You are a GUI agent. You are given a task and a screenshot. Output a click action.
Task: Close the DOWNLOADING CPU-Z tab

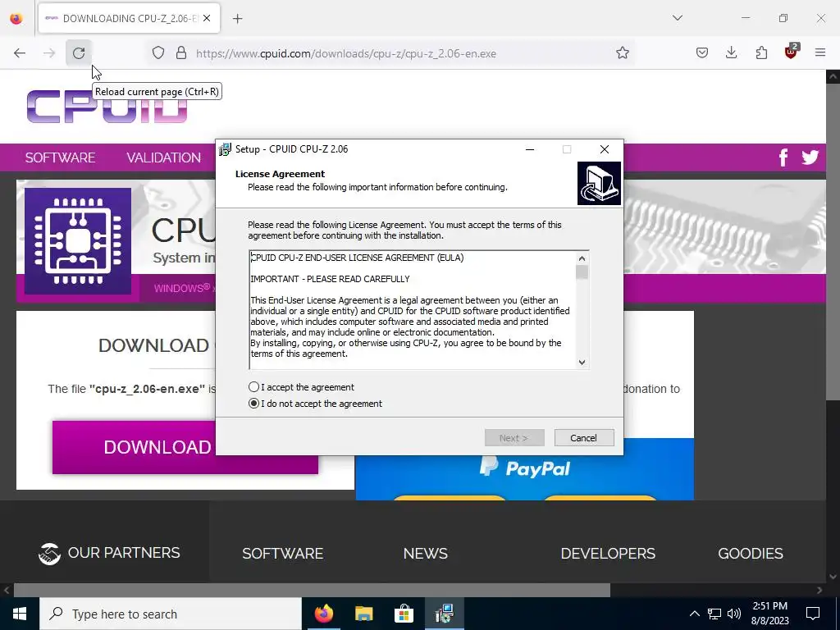pos(207,18)
